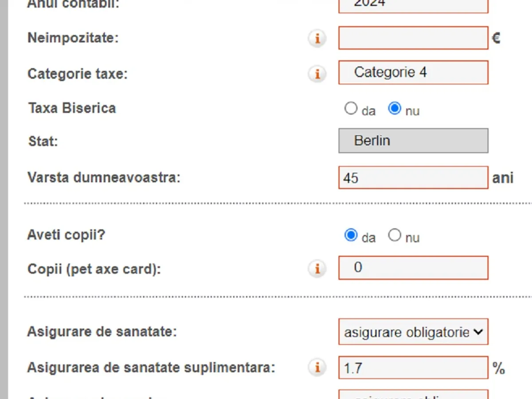Open the Asigurare de sanatate dropdown

413,332
